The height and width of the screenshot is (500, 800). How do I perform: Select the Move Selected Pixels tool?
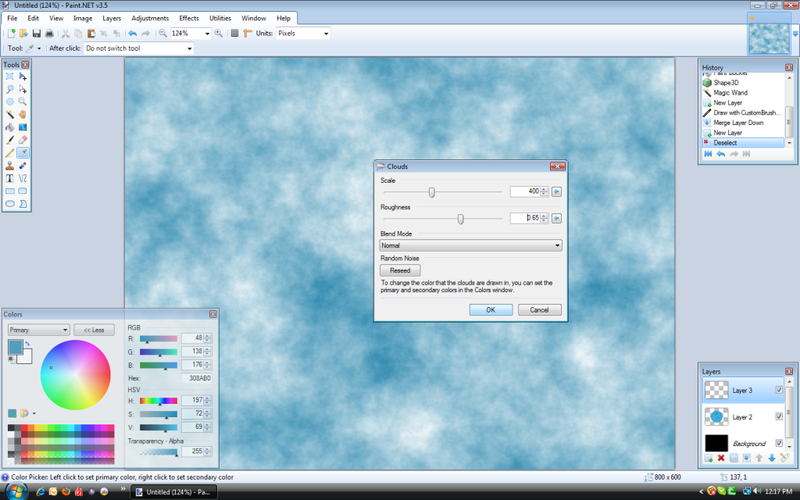click(22, 76)
